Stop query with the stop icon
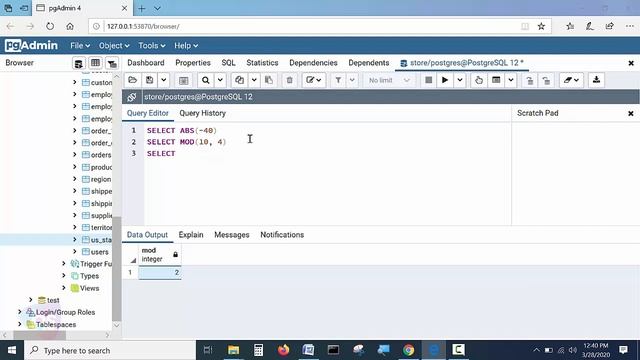 pyautogui.click(x=429, y=80)
